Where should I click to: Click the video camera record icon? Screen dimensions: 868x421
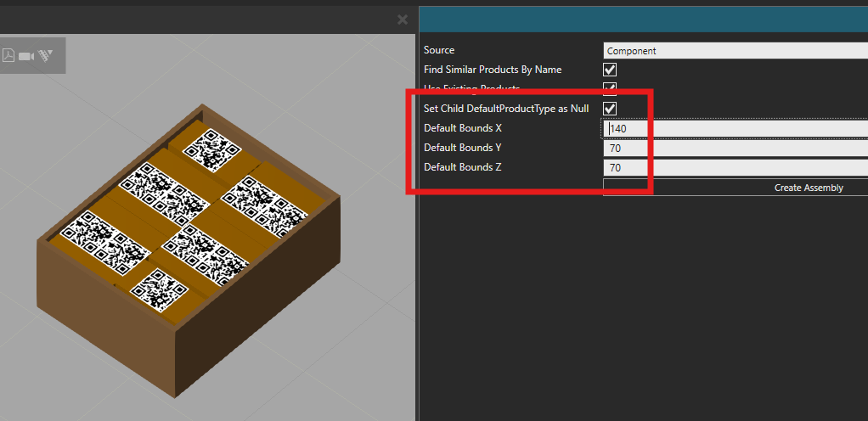[x=26, y=55]
